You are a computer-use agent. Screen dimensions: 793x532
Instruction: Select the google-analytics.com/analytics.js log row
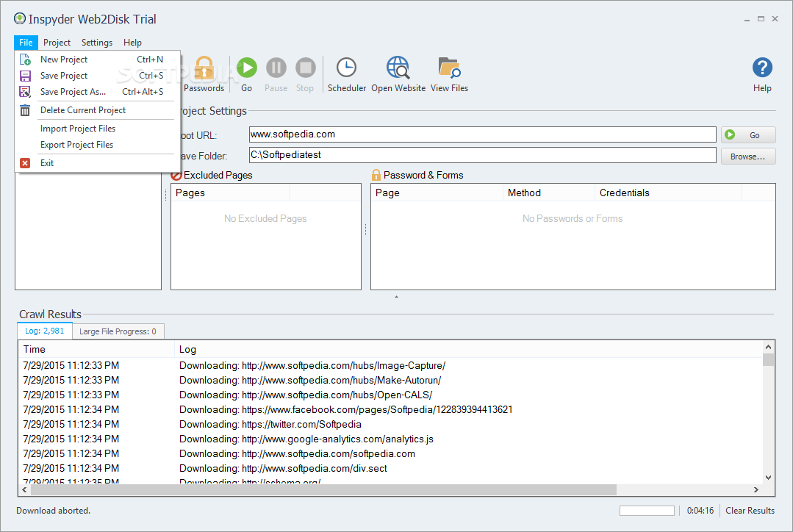tap(390, 439)
